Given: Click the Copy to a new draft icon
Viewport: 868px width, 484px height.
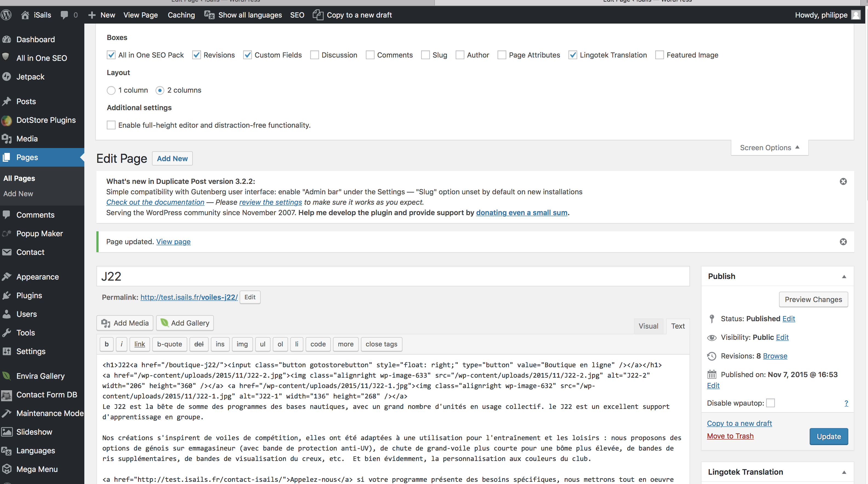Looking at the screenshot, I should [318, 15].
